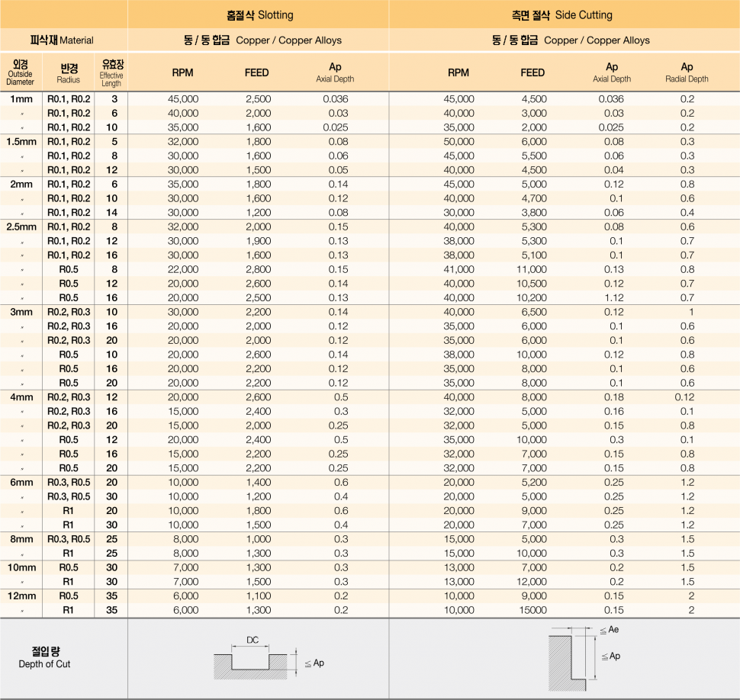The image size is (740, 700).
Task: Click the 15000 feed value in last row
Action: (532, 610)
